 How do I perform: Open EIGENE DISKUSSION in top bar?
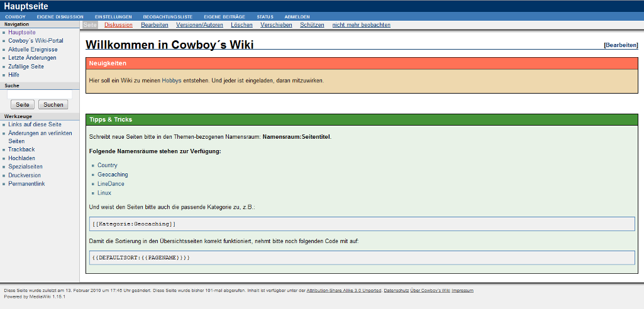60,17
